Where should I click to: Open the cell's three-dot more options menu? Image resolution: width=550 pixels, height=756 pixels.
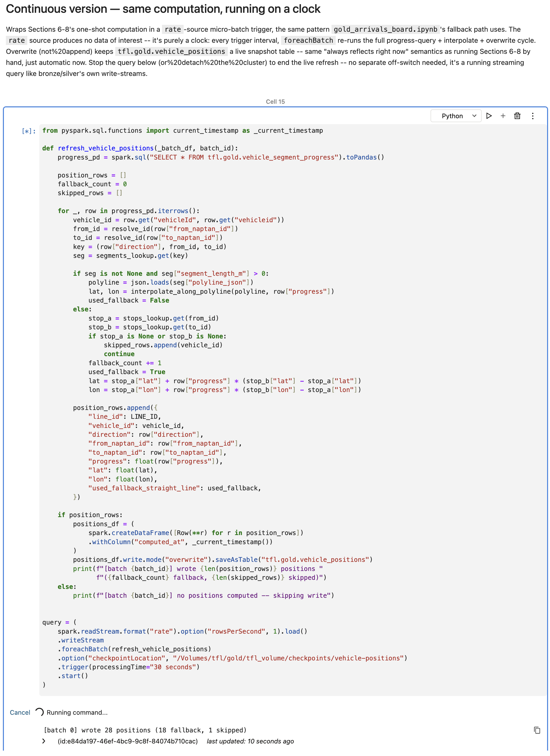point(532,116)
